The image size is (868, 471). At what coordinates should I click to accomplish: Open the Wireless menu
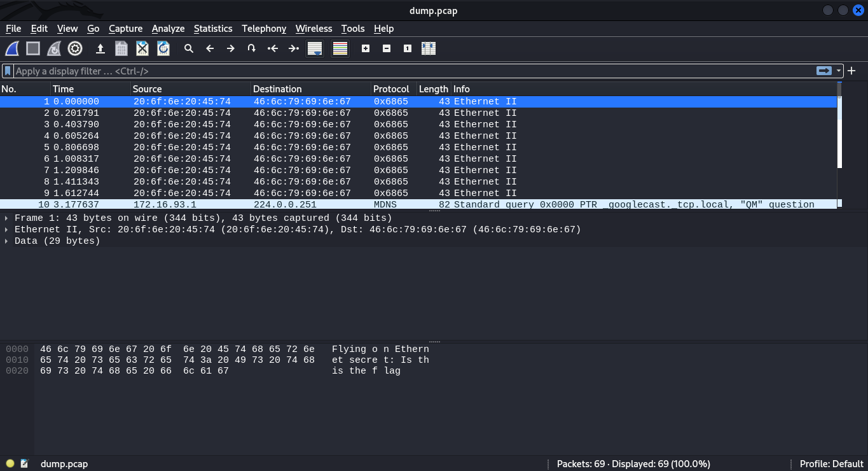pos(313,29)
